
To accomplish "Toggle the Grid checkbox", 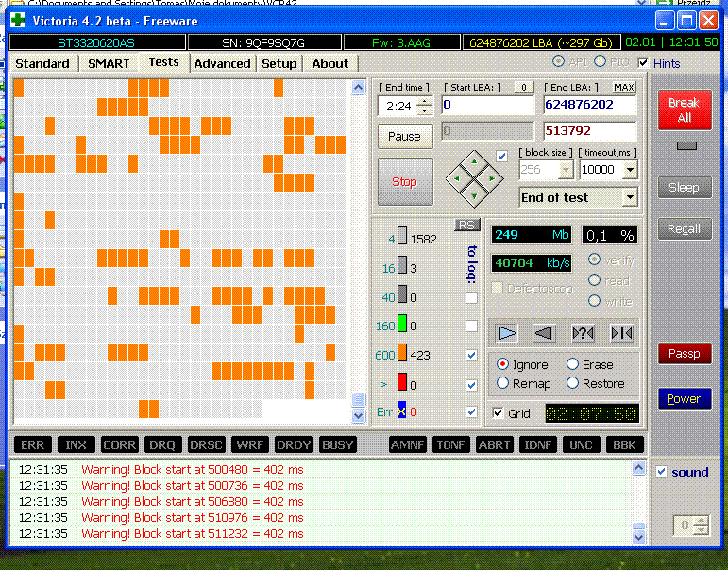I will point(498,412).
